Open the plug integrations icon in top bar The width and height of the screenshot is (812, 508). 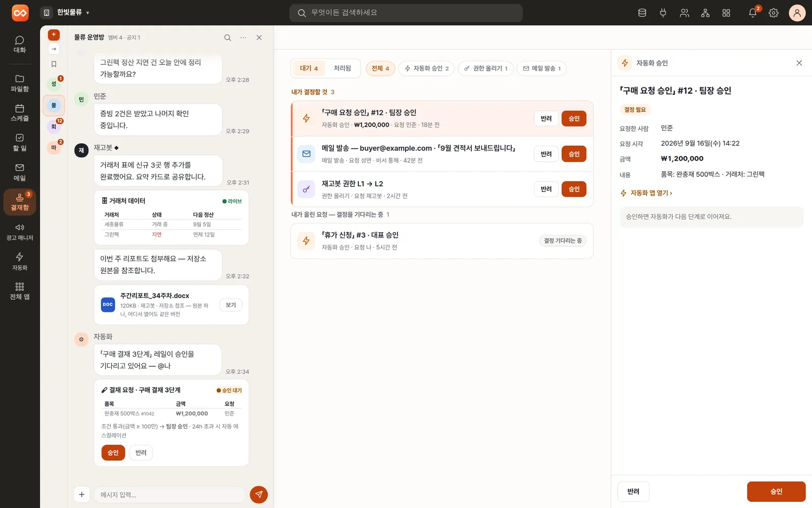pos(663,13)
